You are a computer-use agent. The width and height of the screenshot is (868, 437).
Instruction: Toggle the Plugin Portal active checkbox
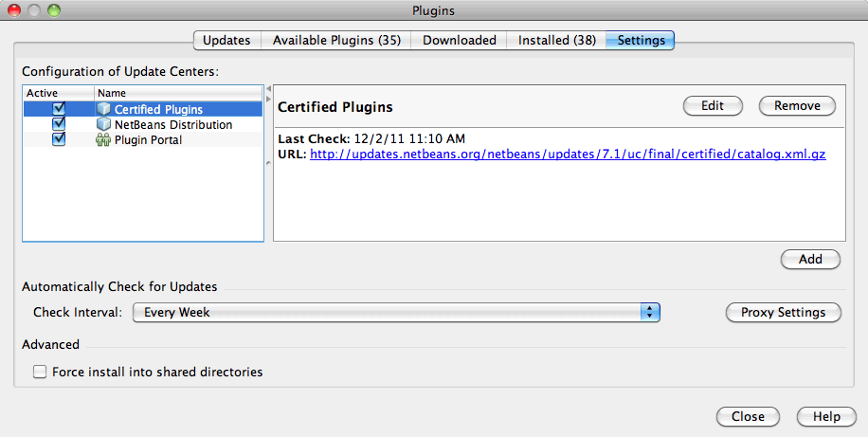(59, 140)
